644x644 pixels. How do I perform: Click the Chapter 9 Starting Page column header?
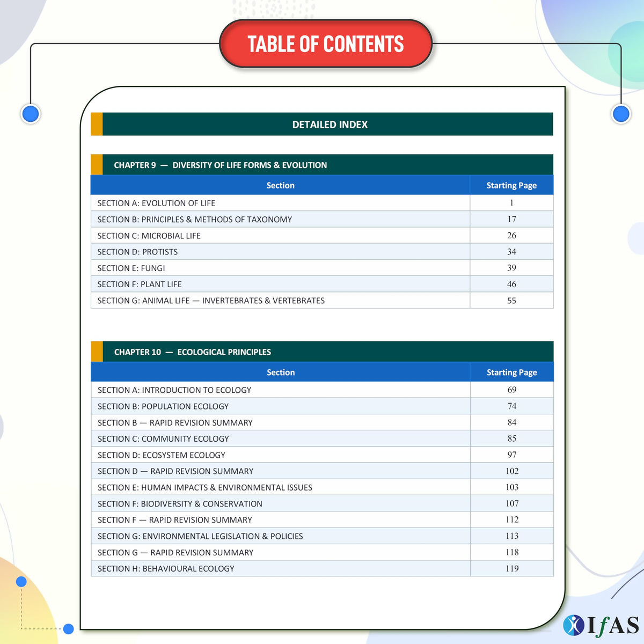point(511,185)
